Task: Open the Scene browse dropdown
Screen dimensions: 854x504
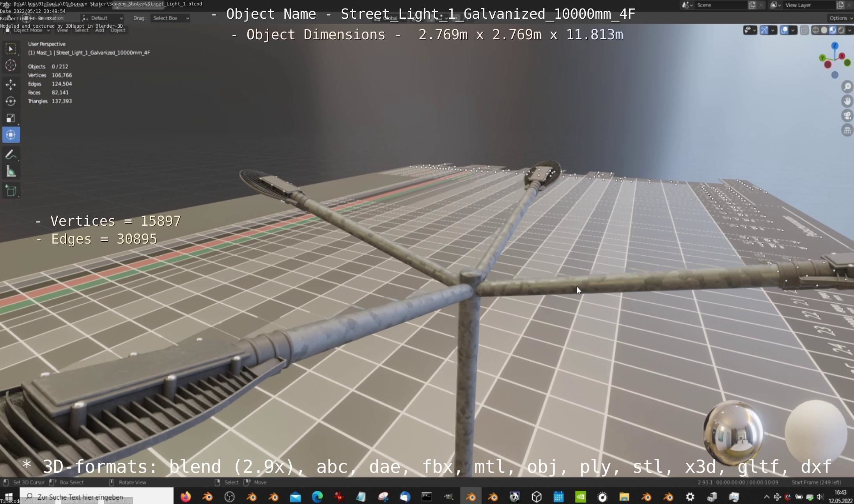Action: point(687,5)
